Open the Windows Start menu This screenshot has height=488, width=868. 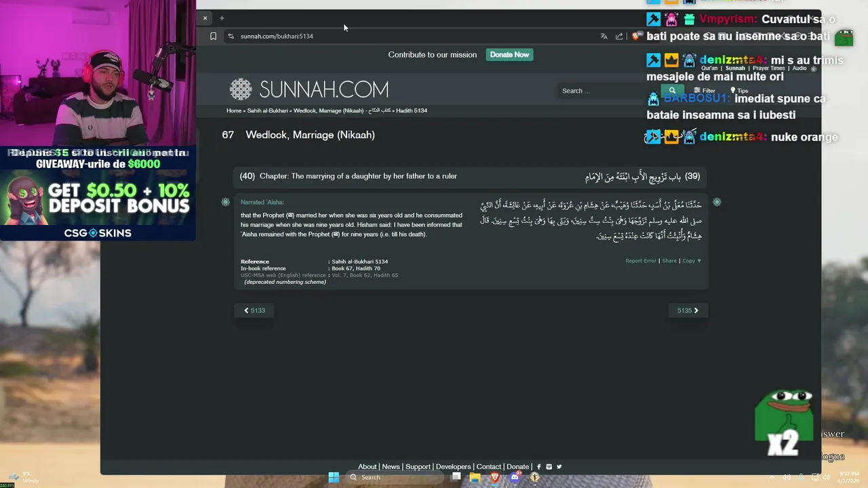click(x=334, y=478)
